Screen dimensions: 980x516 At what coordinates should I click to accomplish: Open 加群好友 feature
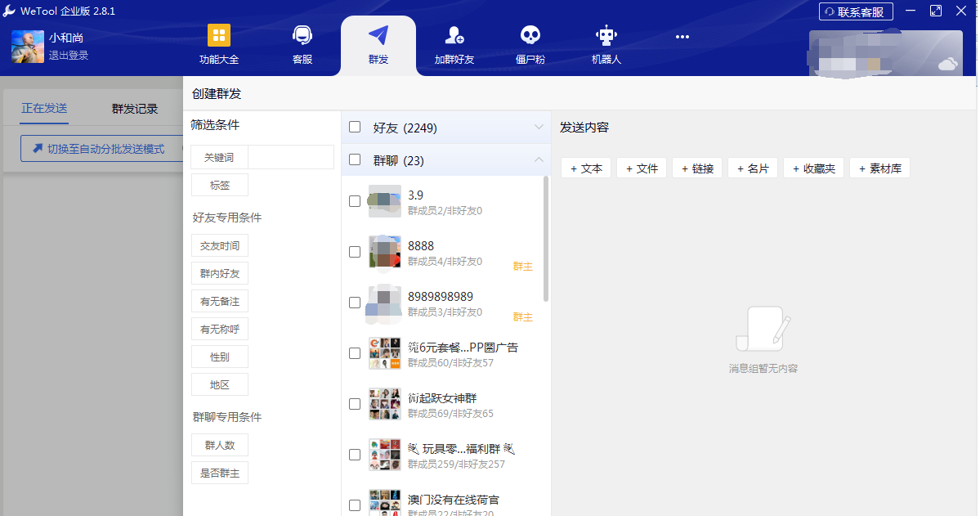(x=454, y=45)
